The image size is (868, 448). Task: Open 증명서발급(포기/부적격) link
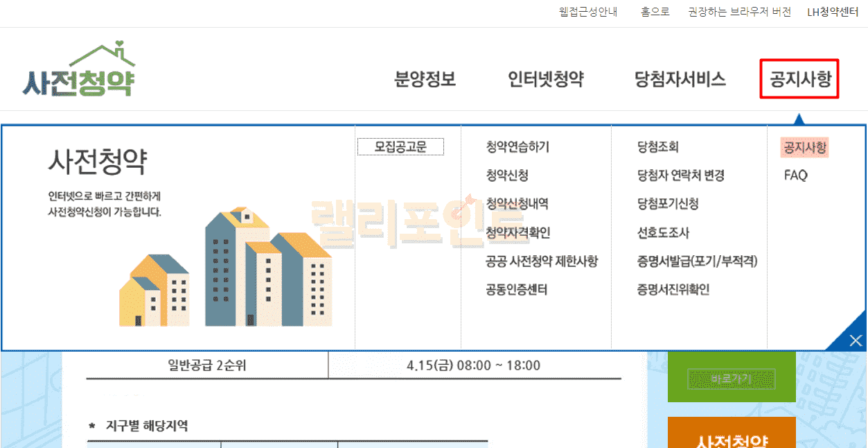coord(698,261)
